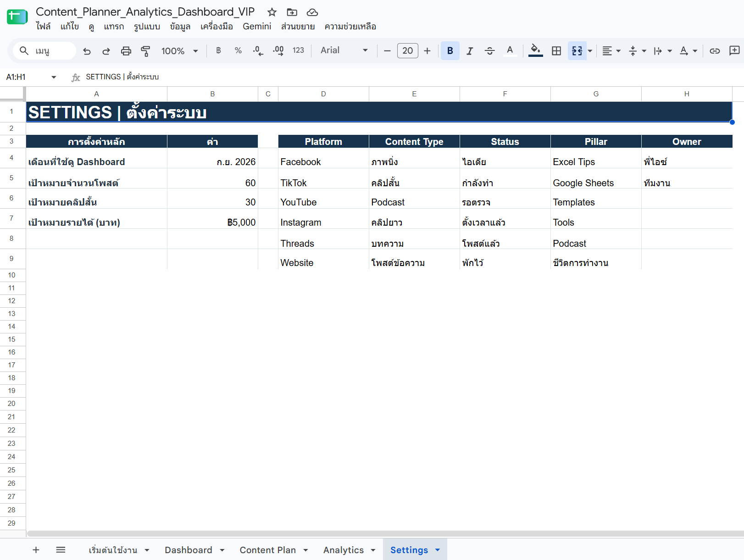Open text color picker
This screenshot has height=560, width=744.
coord(510,51)
